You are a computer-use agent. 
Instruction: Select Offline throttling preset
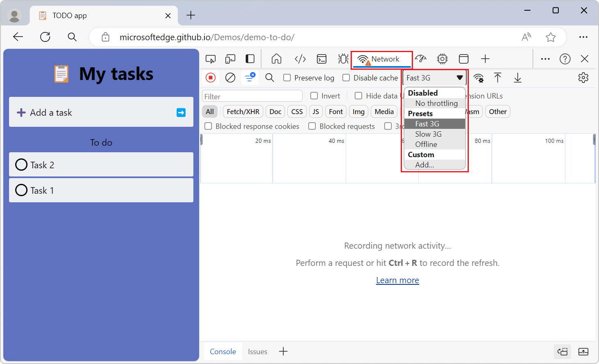pyautogui.click(x=435, y=144)
